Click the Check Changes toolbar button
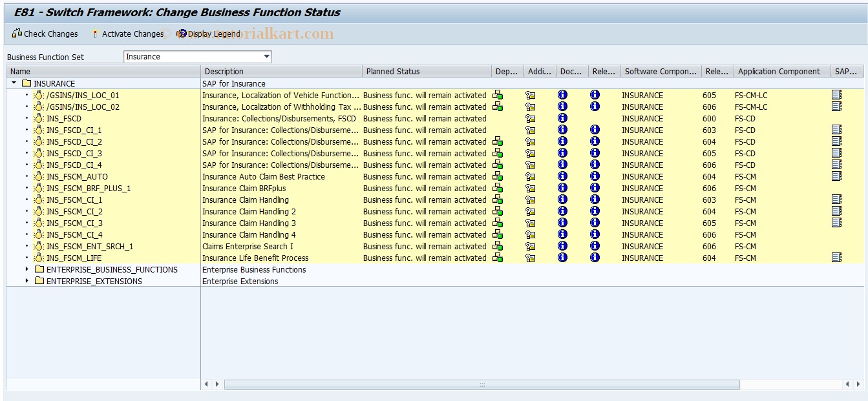The image size is (868, 401). pos(45,34)
